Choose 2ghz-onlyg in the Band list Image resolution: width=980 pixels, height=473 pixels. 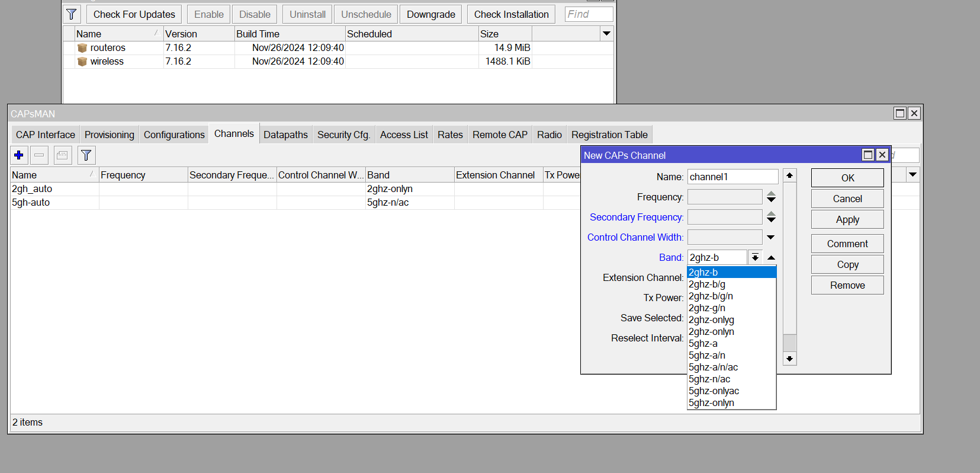click(731, 320)
